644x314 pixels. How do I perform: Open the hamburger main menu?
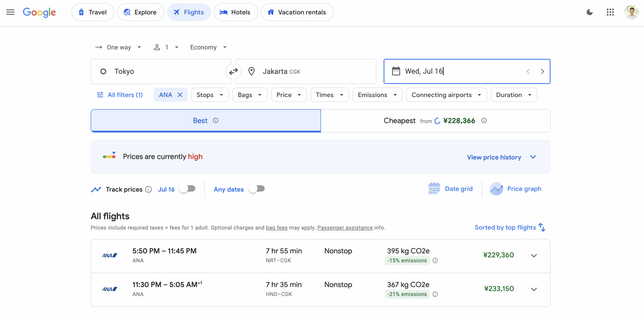(x=10, y=12)
